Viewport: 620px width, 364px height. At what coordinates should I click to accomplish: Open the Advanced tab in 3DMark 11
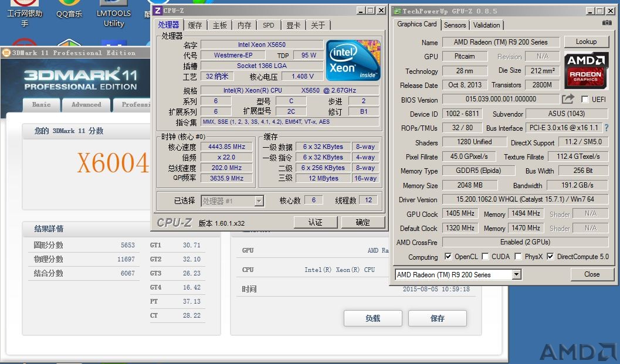coord(86,105)
